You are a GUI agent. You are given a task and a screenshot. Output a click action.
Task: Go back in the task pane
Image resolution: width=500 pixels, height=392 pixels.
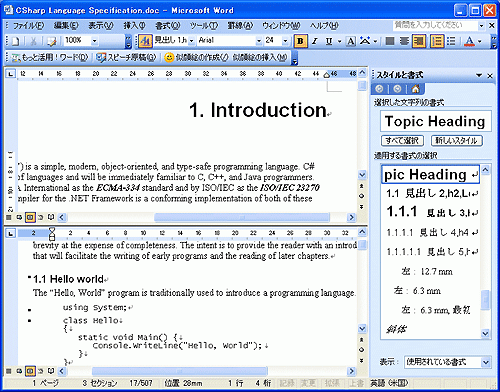(379, 89)
